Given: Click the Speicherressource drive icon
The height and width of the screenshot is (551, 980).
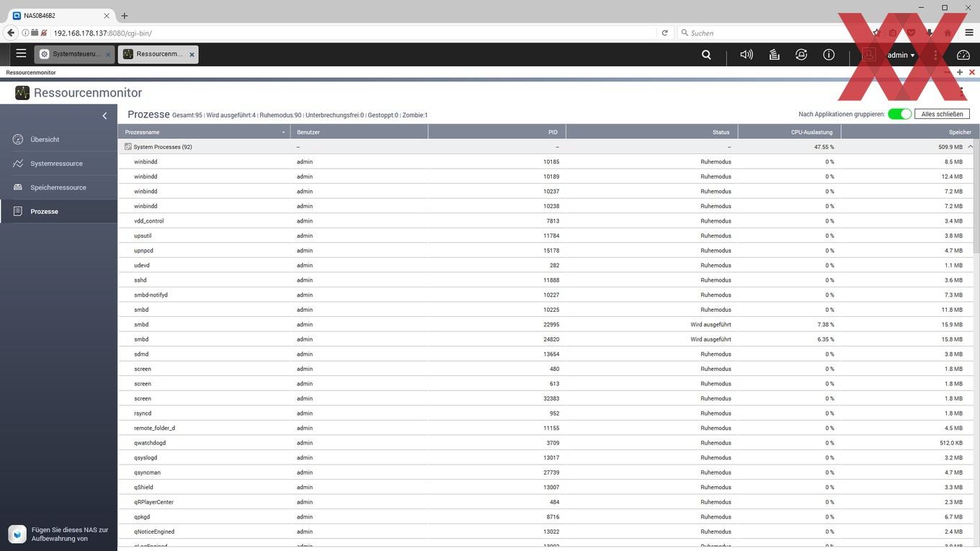Looking at the screenshot, I should tap(18, 187).
